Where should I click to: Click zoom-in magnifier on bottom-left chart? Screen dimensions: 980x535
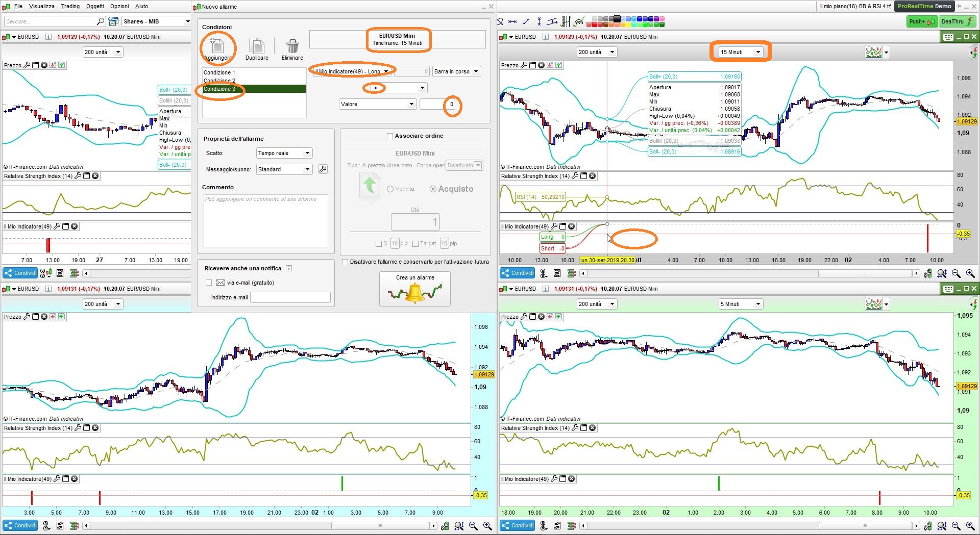(x=488, y=526)
